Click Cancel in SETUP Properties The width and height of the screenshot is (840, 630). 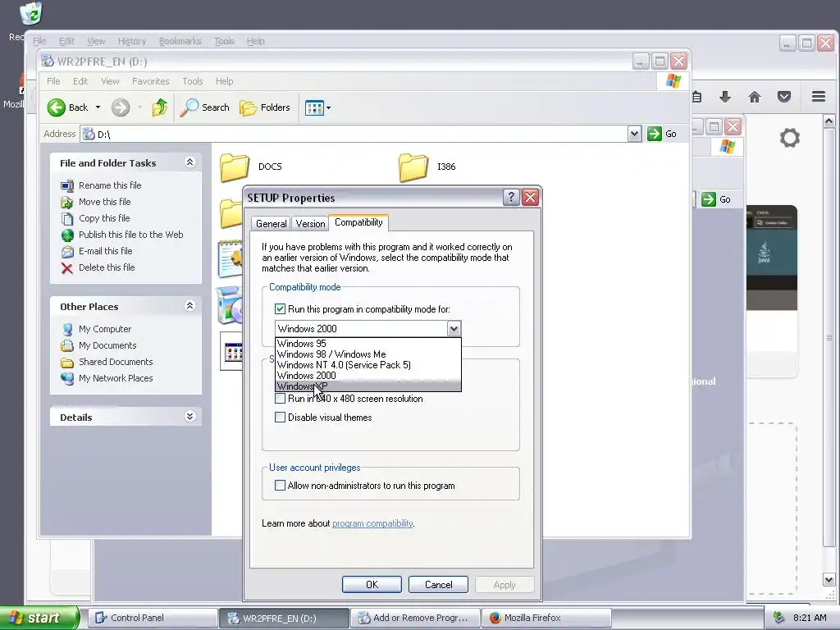tap(438, 584)
